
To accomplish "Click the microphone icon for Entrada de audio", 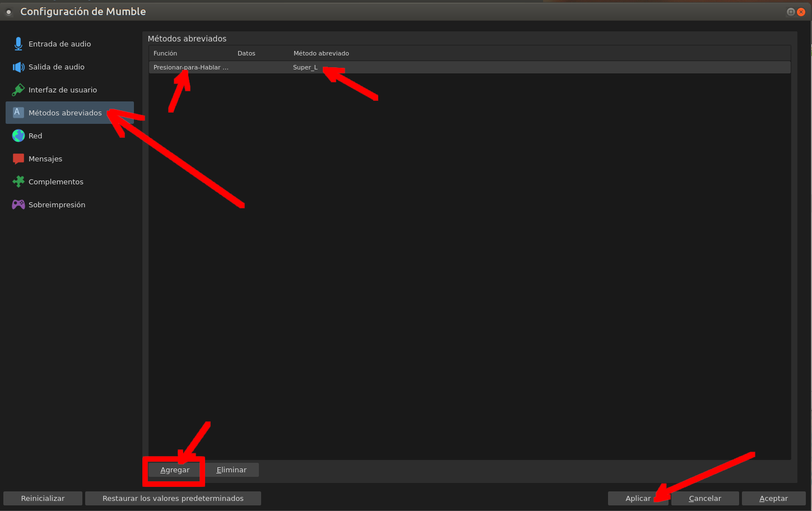I will (18, 44).
